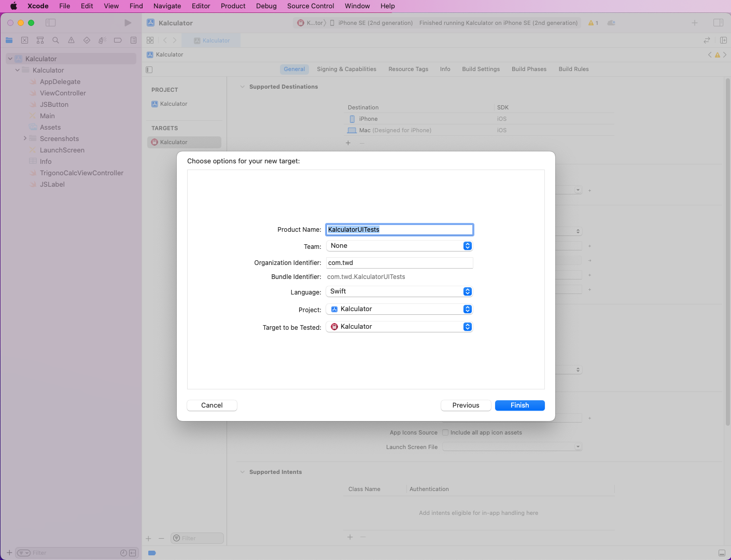Open the Apple menu
The width and height of the screenshot is (731, 560).
(13, 6)
